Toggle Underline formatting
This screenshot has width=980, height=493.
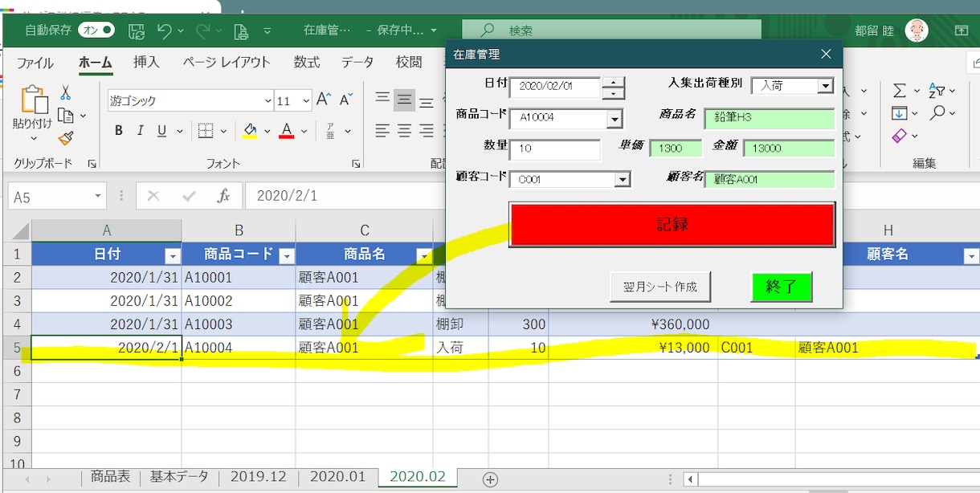(161, 131)
